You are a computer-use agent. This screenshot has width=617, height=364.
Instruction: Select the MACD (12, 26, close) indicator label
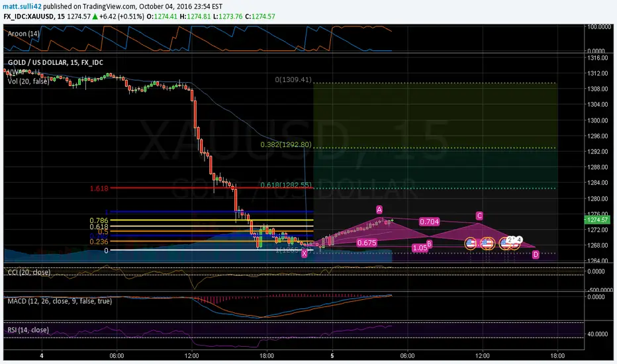[60, 301]
